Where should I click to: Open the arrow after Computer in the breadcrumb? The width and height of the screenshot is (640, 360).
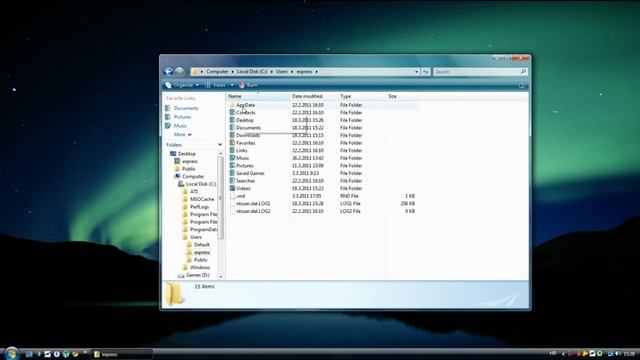(232, 72)
